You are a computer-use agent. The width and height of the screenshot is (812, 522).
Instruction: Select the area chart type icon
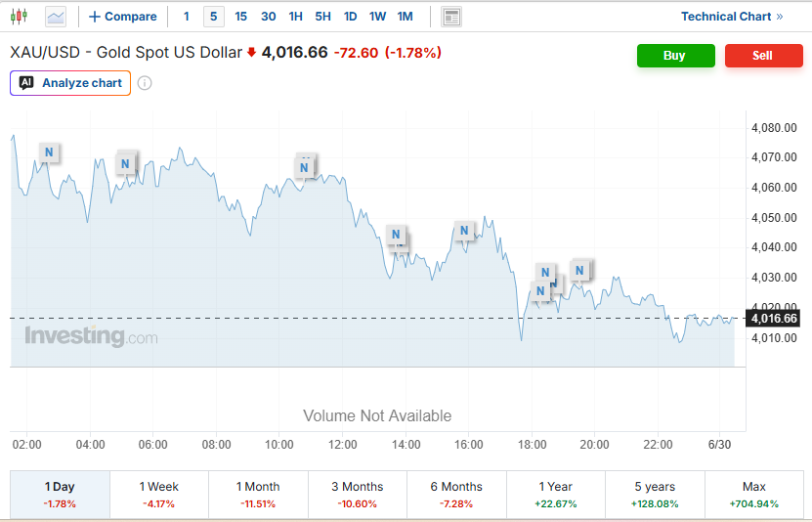click(56, 17)
